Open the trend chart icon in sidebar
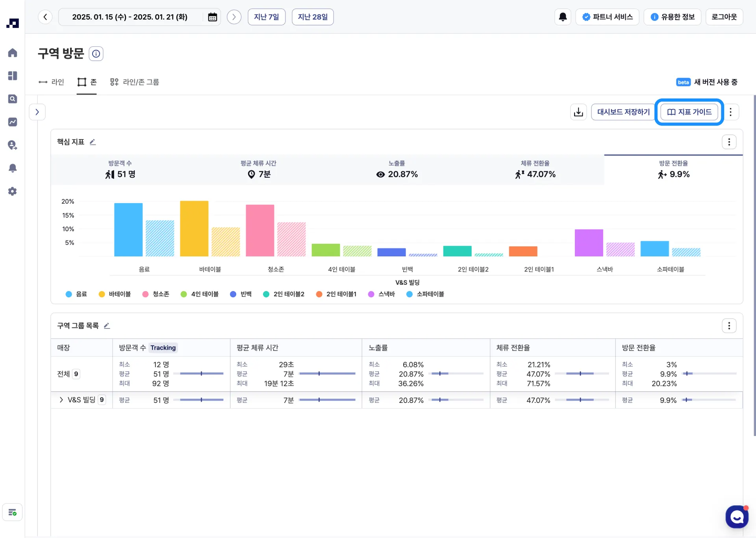Screen dimensions: 756x538 (x=13, y=122)
